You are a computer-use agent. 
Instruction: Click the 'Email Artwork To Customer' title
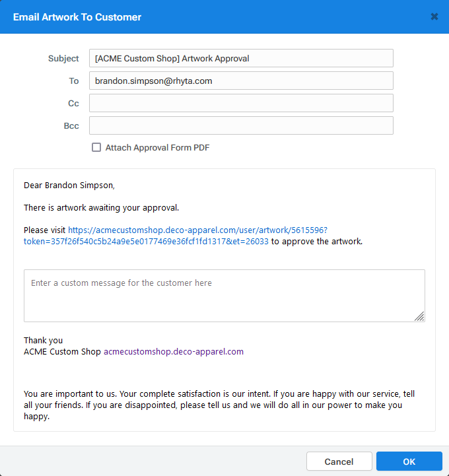click(x=77, y=17)
